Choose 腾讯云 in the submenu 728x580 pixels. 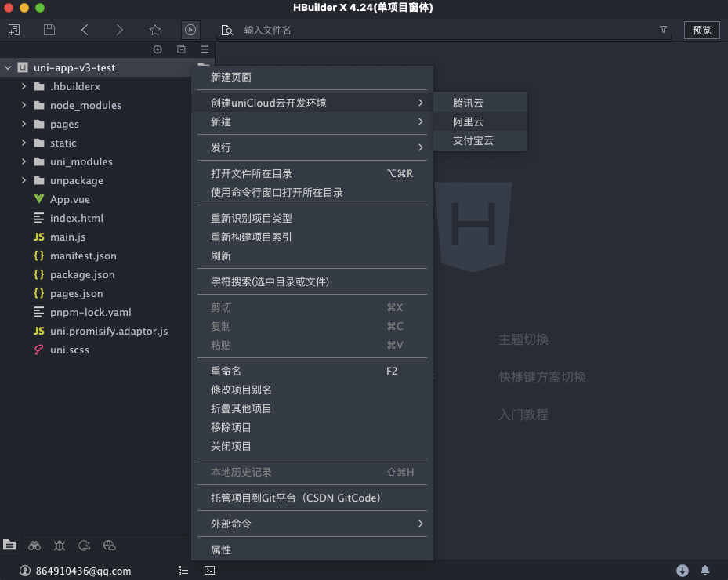click(x=480, y=103)
